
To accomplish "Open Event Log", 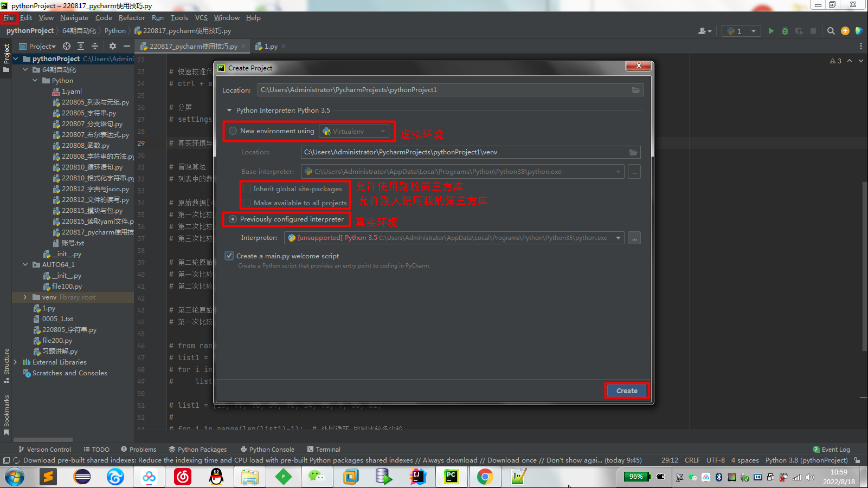I will point(831,450).
